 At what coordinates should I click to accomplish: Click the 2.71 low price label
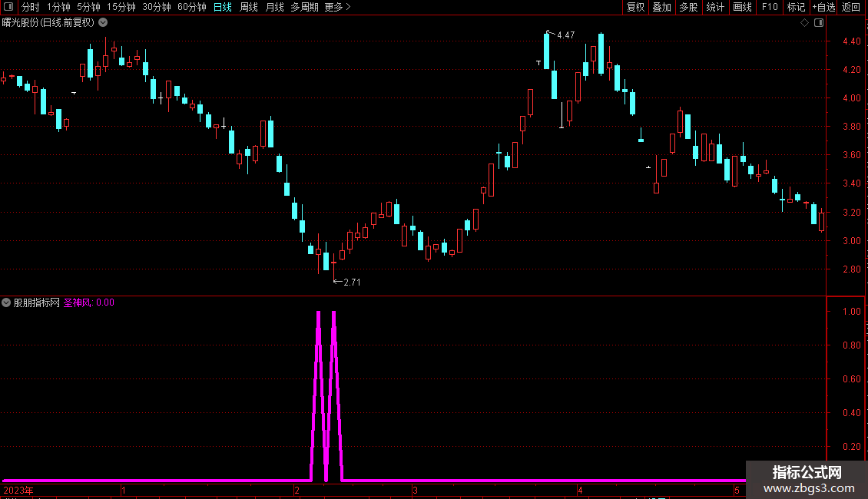pyautogui.click(x=352, y=283)
